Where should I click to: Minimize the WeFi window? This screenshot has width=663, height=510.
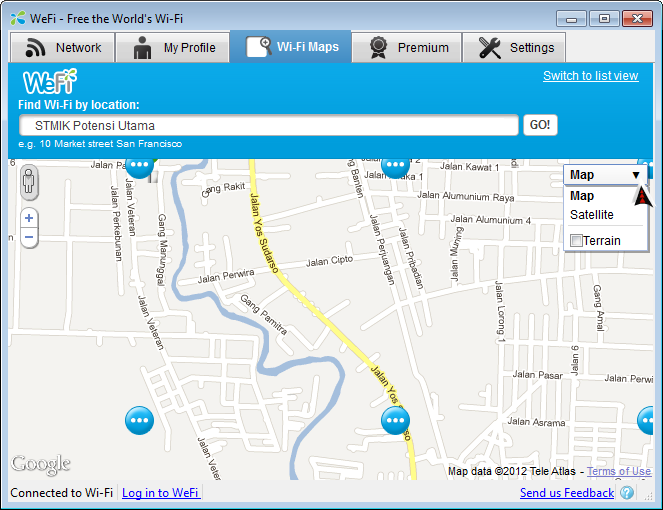[571, 19]
